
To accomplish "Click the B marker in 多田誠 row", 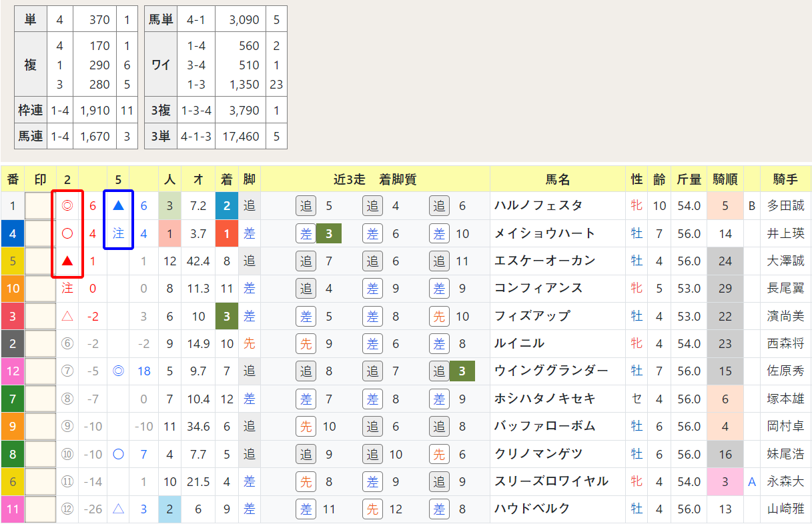I will pyautogui.click(x=752, y=206).
